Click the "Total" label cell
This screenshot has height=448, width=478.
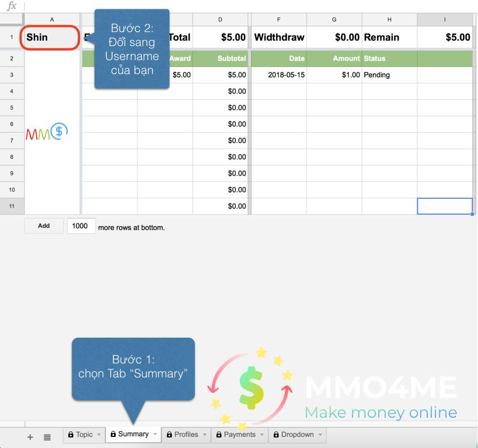(180, 37)
